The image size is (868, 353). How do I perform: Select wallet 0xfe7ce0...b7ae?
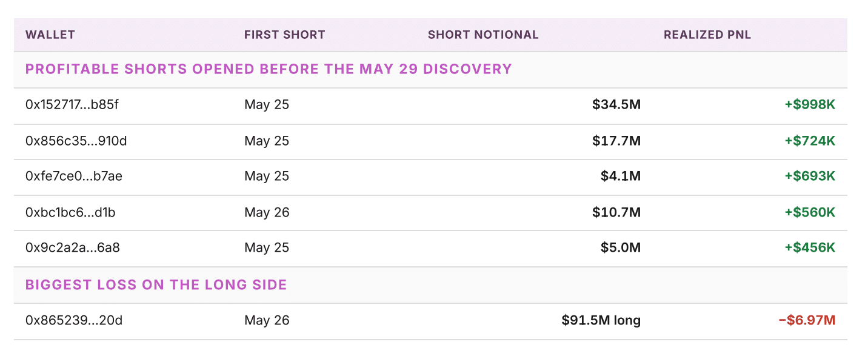pyautogui.click(x=74, y=176)
